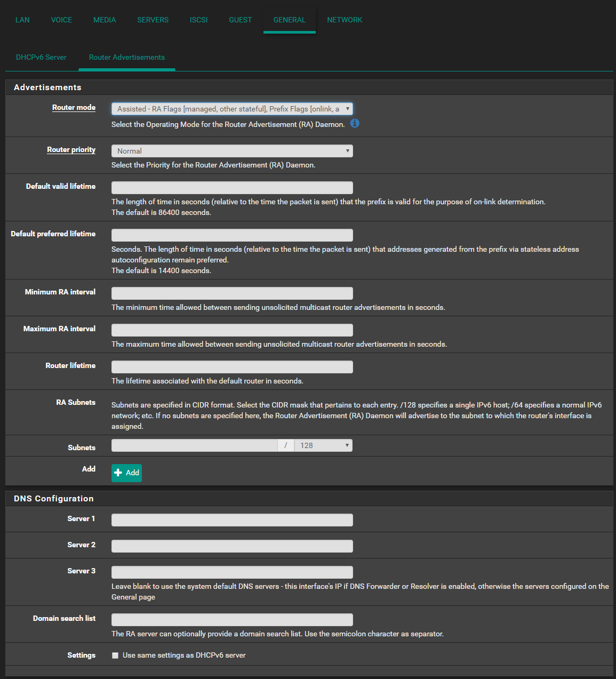This screenshot has width=616, height=679.
Task: Click the Default valid lifetime input field
Action: 232,188
